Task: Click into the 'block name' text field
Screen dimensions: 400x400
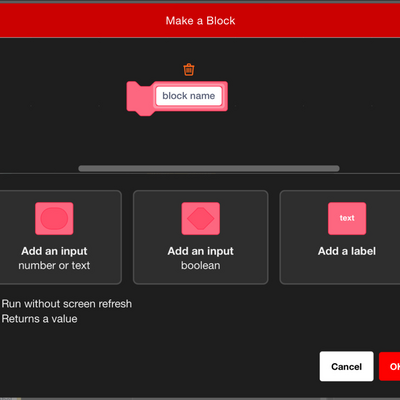Action: click(x=189, y=96)
